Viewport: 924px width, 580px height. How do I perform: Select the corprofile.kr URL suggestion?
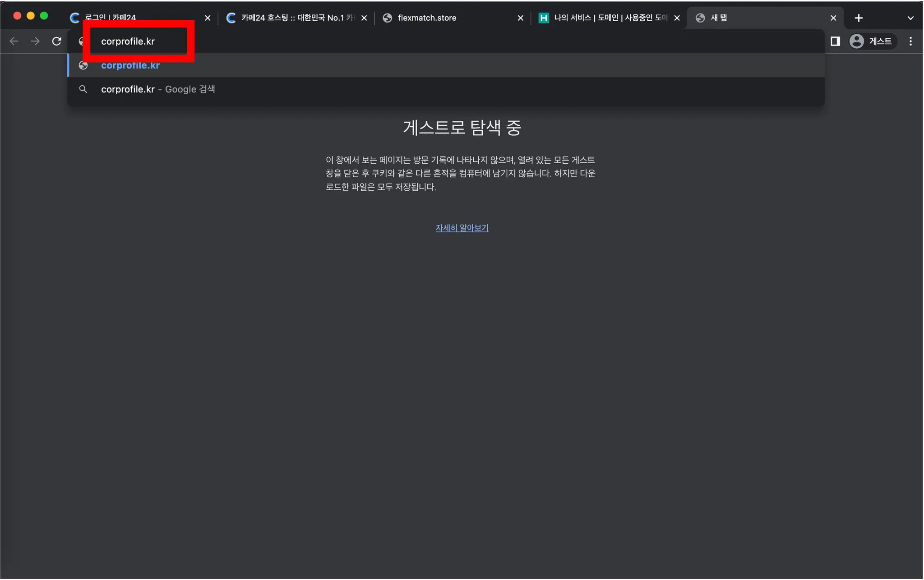(130, 65)
